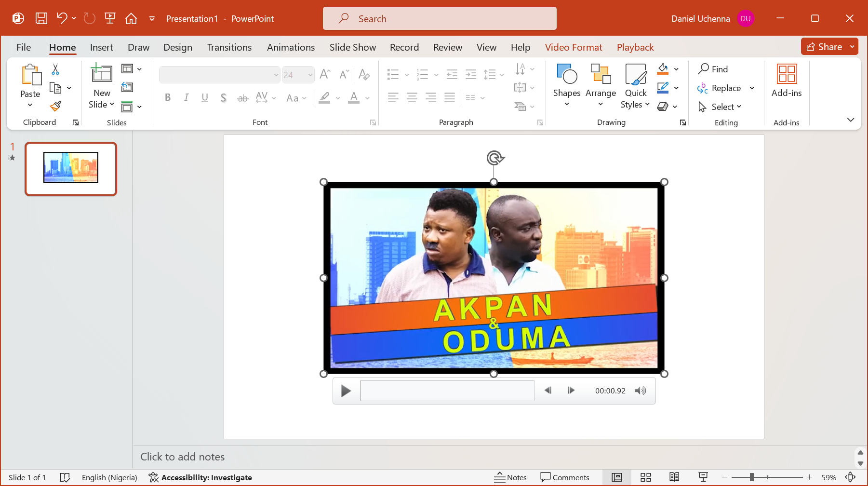Click the Undo arrow icon
Image resolution: width=868 pixels, height=486 pixels.
pyautogui.click(x=61, y=18)
